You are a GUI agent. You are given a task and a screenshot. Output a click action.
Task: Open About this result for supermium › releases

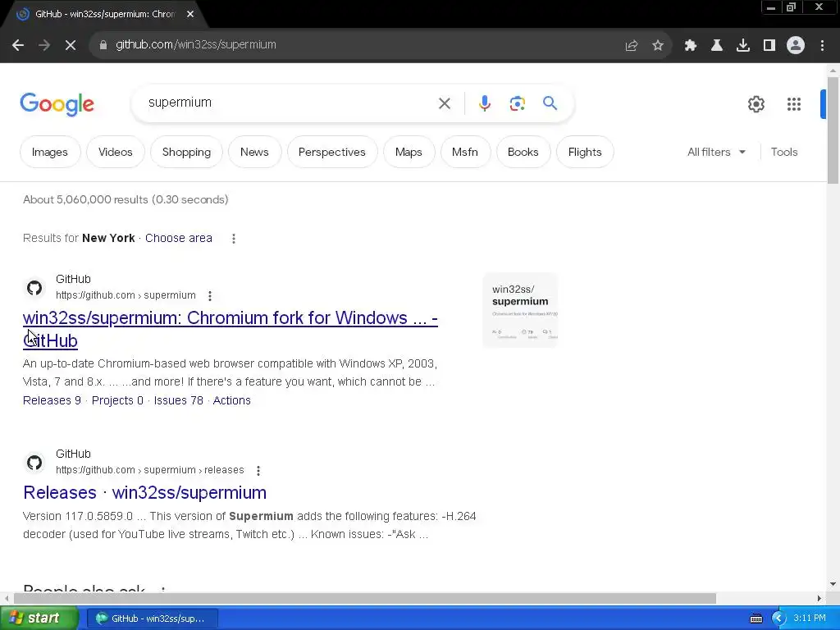258,470
